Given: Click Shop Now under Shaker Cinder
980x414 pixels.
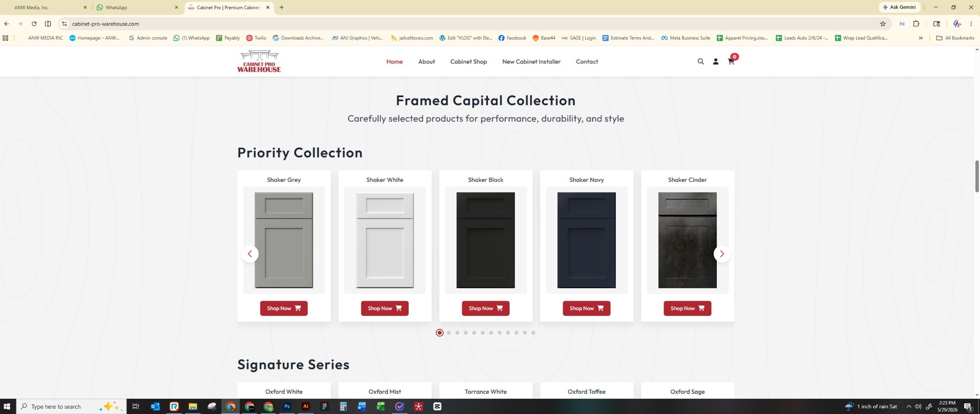Looking at the screenshot, I should point(688,308).
